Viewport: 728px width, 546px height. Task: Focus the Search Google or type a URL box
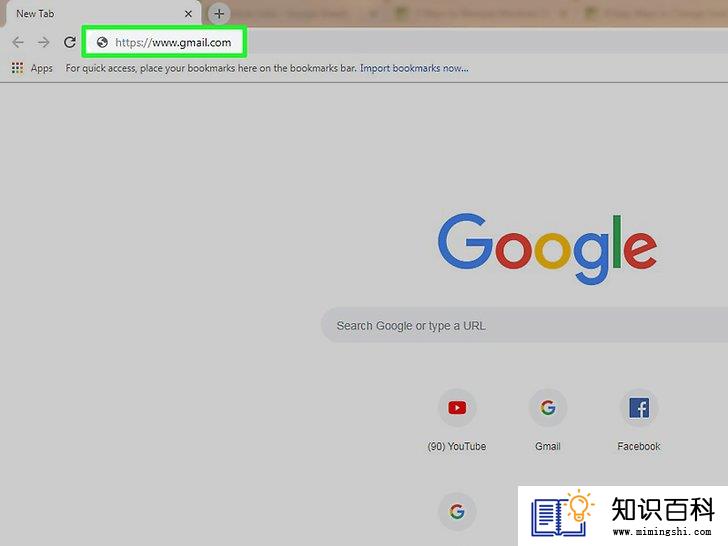click(525, 325)
